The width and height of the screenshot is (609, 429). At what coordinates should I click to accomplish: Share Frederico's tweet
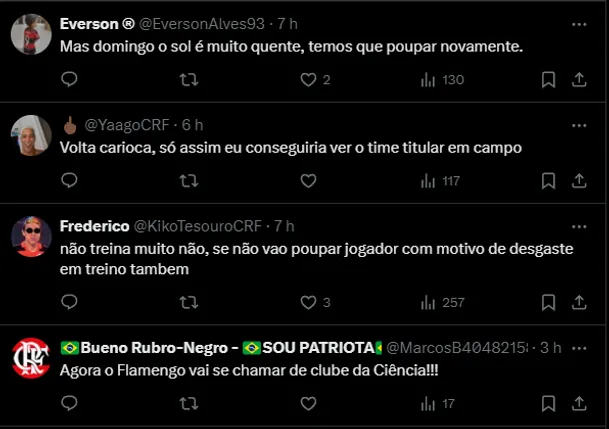(x=579, y=302)
